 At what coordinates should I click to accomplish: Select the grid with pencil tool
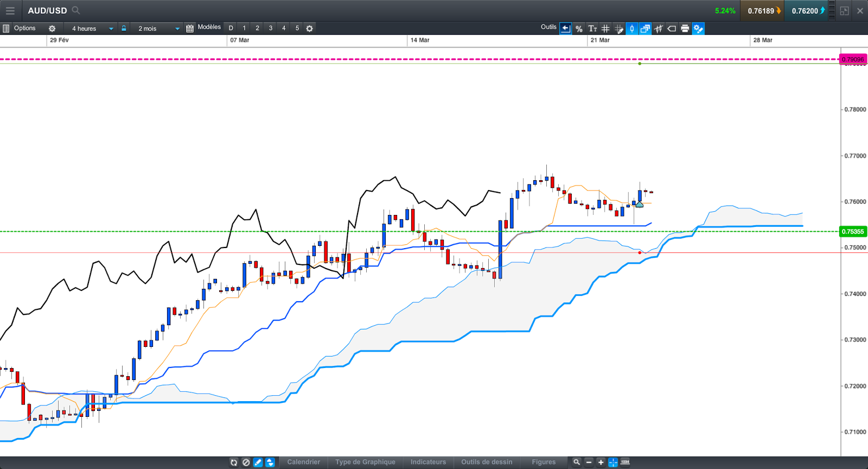[618, 28]
